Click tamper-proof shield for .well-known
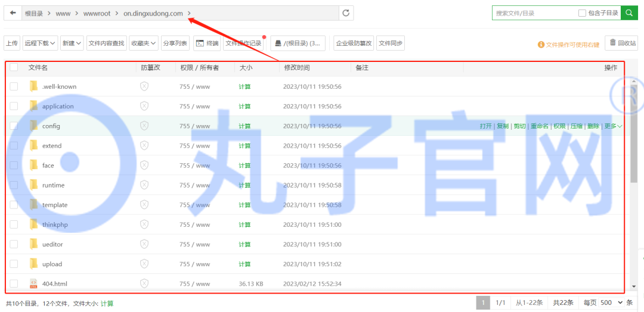 click(144, 86)
